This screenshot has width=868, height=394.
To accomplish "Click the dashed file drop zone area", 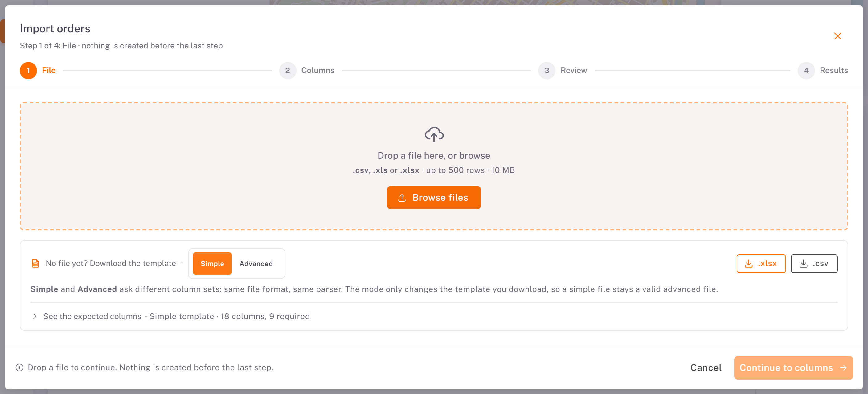I will (434, 166).
